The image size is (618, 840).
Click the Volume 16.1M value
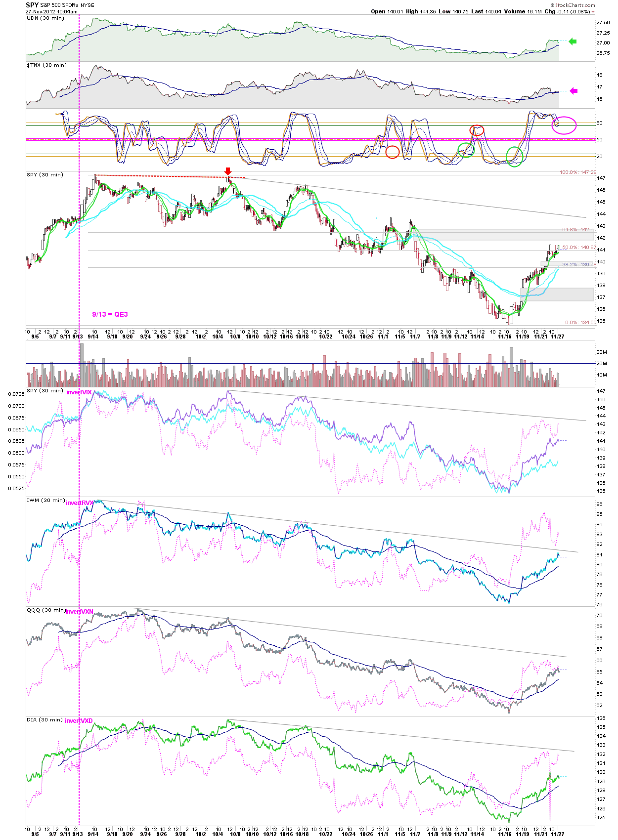pyautogui.click(x=523, y=11)
